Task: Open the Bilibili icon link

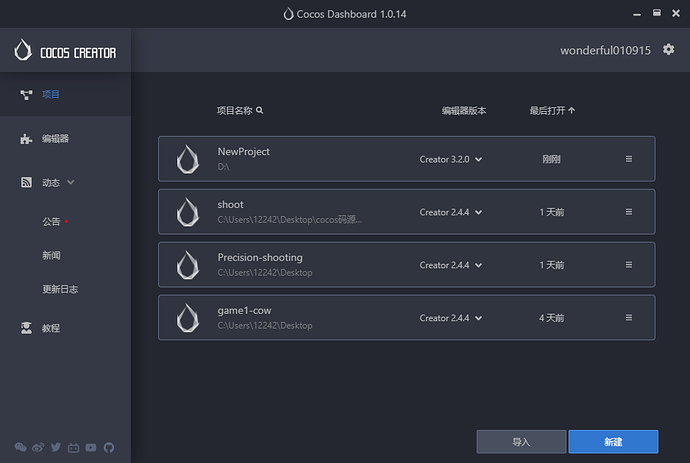Action: pos(73,447)
